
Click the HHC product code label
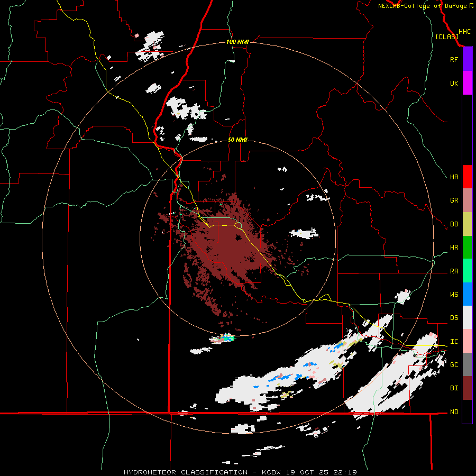(464, 32)
